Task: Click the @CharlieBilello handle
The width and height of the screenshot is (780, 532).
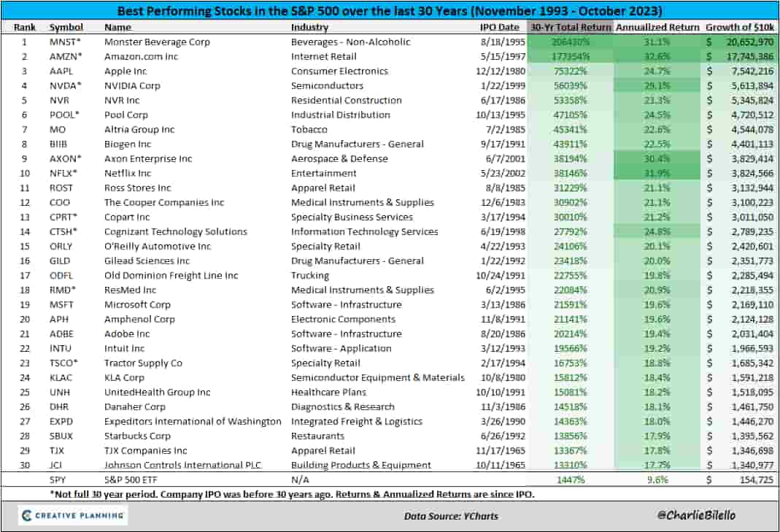Action: pos(696,515)
